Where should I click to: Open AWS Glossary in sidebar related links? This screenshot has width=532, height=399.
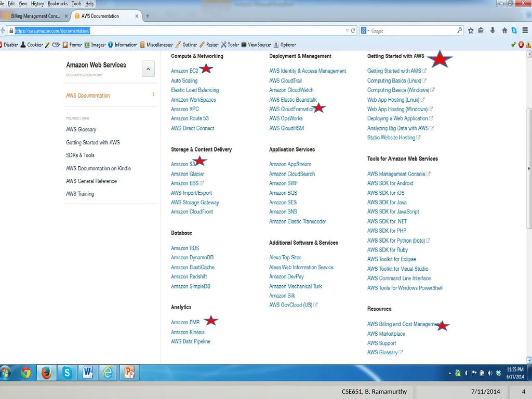pyautogui.click(x=81, y=129)
